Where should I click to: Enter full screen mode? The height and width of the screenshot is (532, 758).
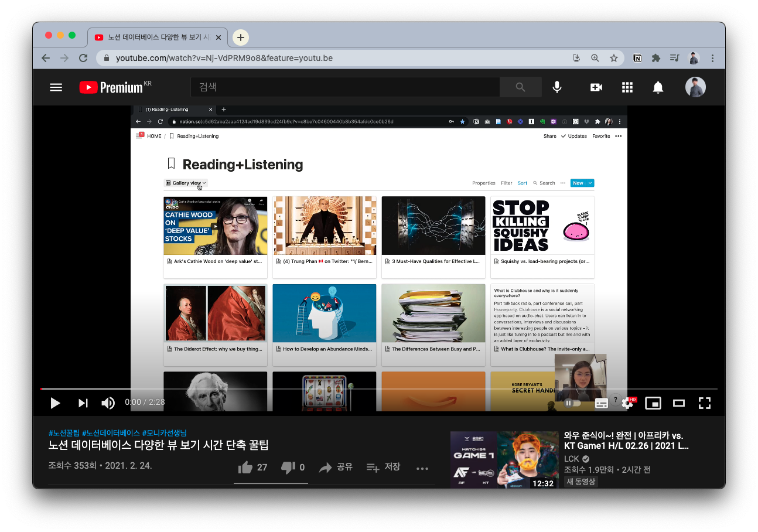pyautogui.click(x=705, y=403)
